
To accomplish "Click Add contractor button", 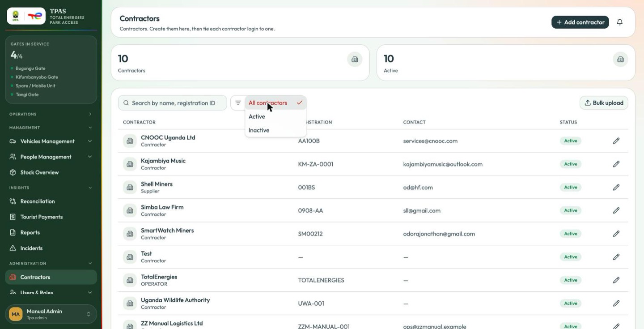I will click(x=580, y=22).
